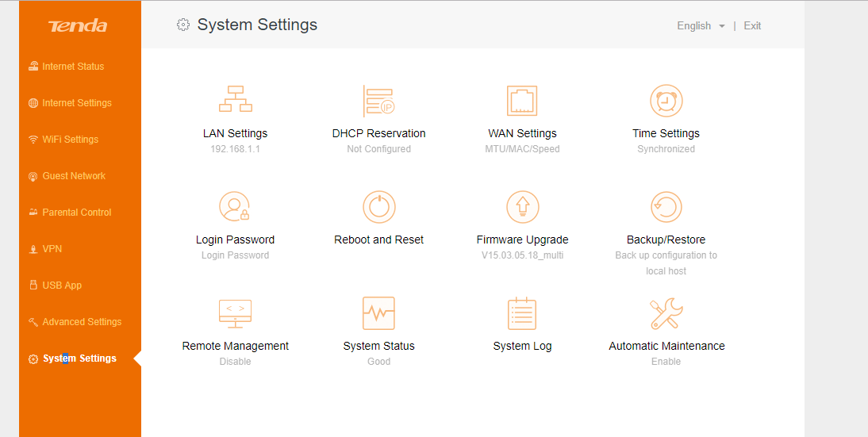Expand the English language dropdown

(701, 26)
